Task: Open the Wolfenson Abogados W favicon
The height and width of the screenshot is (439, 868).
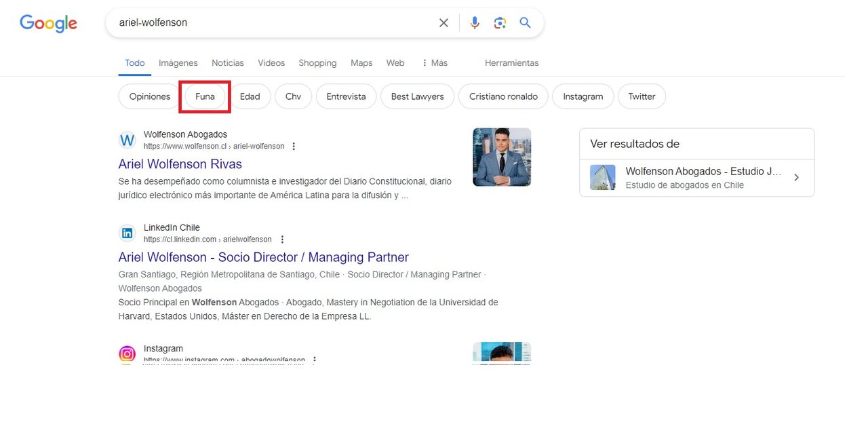Action: (x=127, y=140)
